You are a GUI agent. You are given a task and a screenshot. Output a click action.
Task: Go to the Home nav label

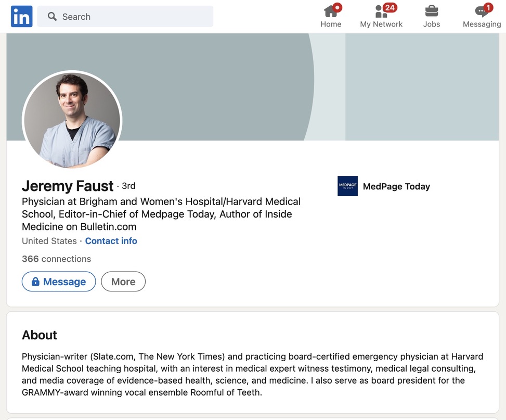(x=331, y=24)
